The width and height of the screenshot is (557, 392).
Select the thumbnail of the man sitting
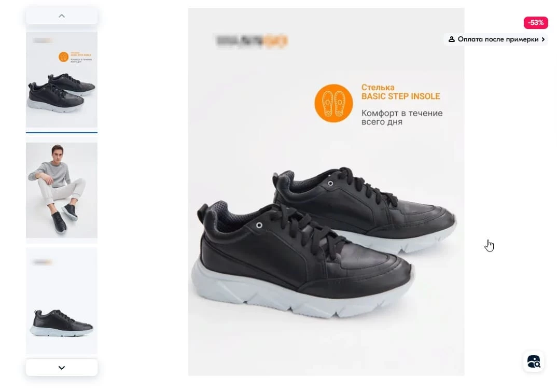click(x=61, y=190)
